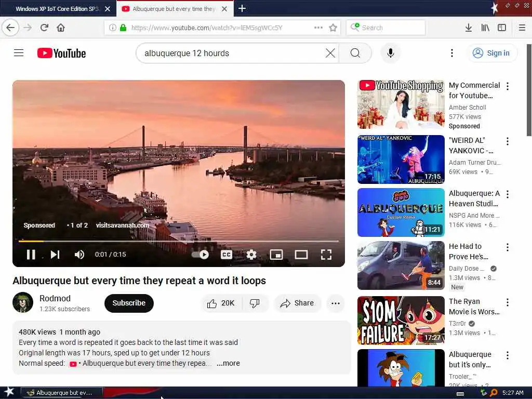Open YouTube settings three-dot menu
Screen dimensions: 532x399
click(451, 53)
